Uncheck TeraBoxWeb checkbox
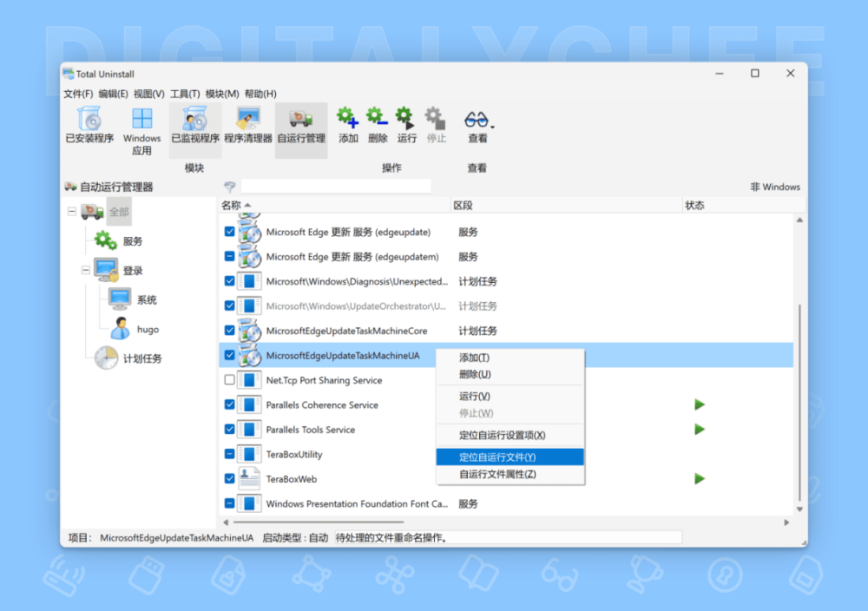Viewport: 868px width, 611px height. [229, 479]
